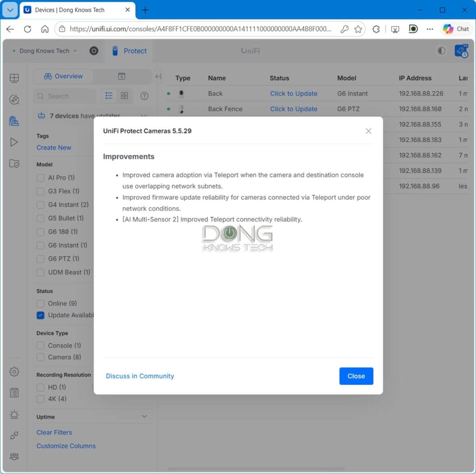The height and width of the screenshot is (474, 476).
Task: Open the settings gear in sidebar
Action: (x=14, y=372)
